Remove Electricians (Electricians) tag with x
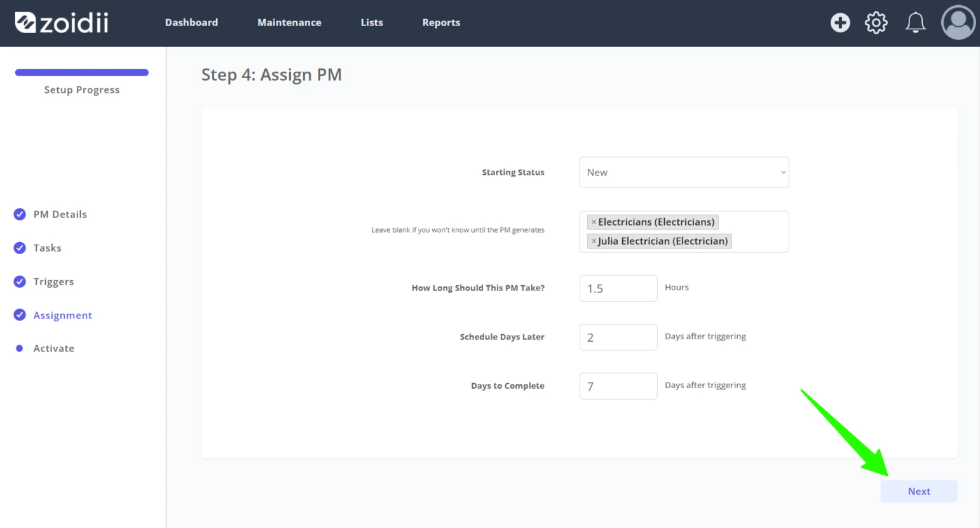 594,222
